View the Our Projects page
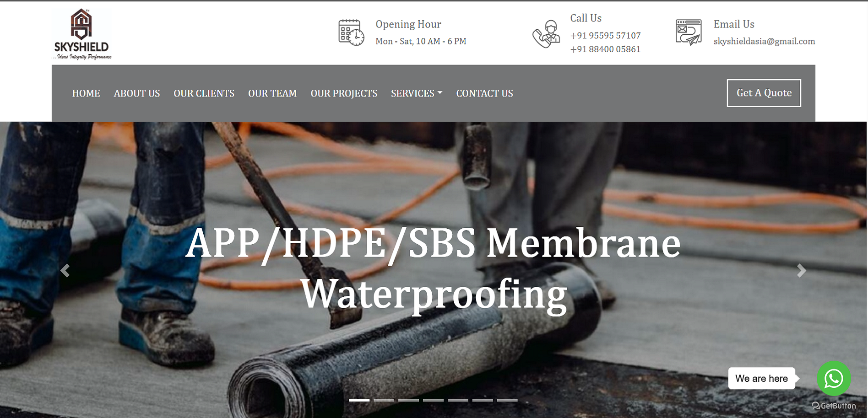The height and width of the screenshot is (418, 868). (344, 93)
